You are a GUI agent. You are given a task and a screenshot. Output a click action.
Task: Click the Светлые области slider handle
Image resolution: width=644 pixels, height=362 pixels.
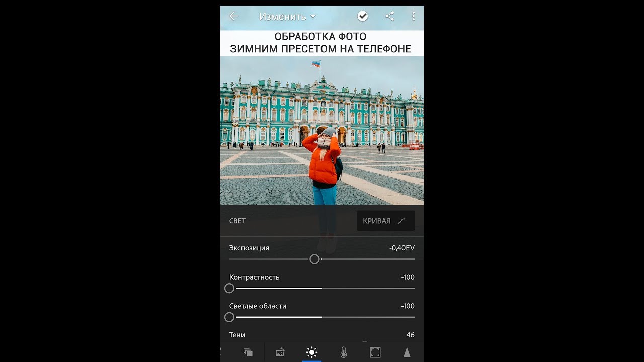point(229,317)
